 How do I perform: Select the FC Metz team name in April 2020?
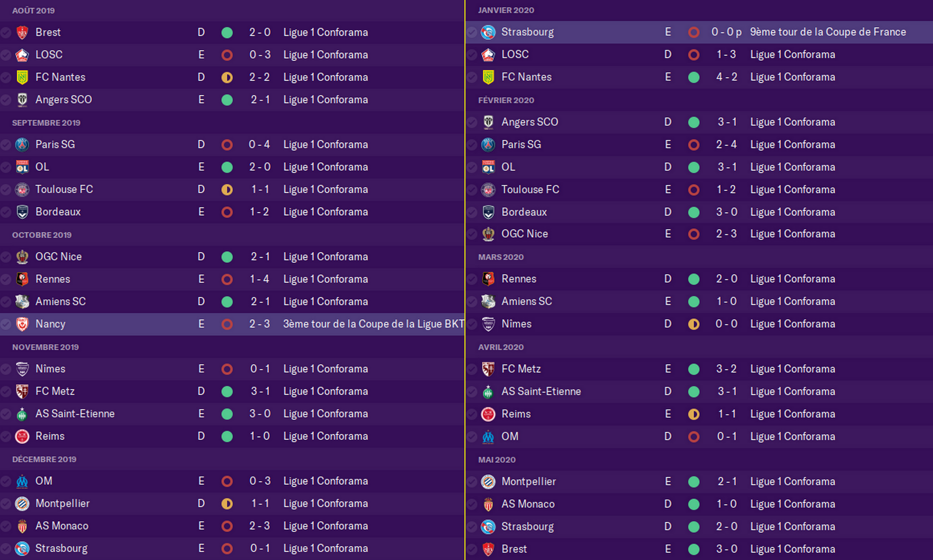(521, 369)
